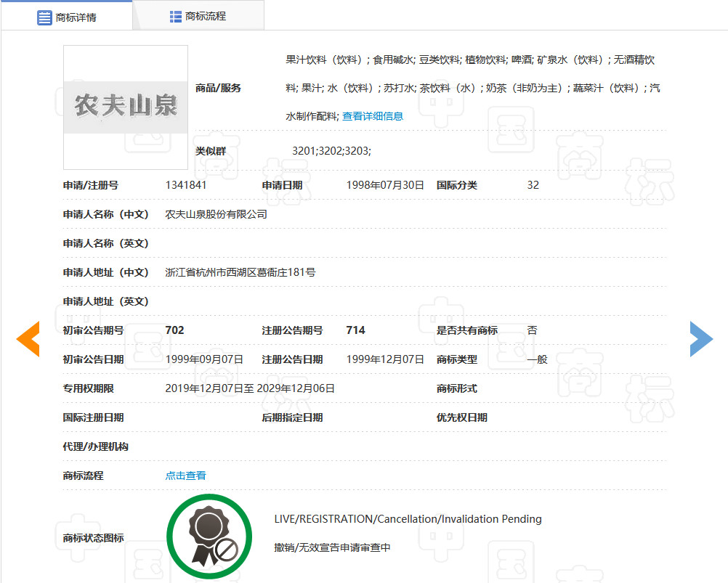Select status text LIVE/REGISTRATION/Cancellation/Invalidation Pending
The image size is (728, 583).
pyautogui.click(x=408, y=519)
